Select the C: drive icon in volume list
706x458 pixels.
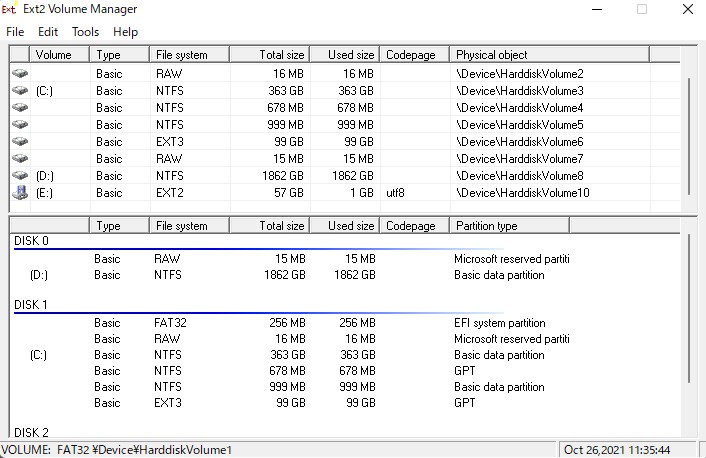(20, 90)
